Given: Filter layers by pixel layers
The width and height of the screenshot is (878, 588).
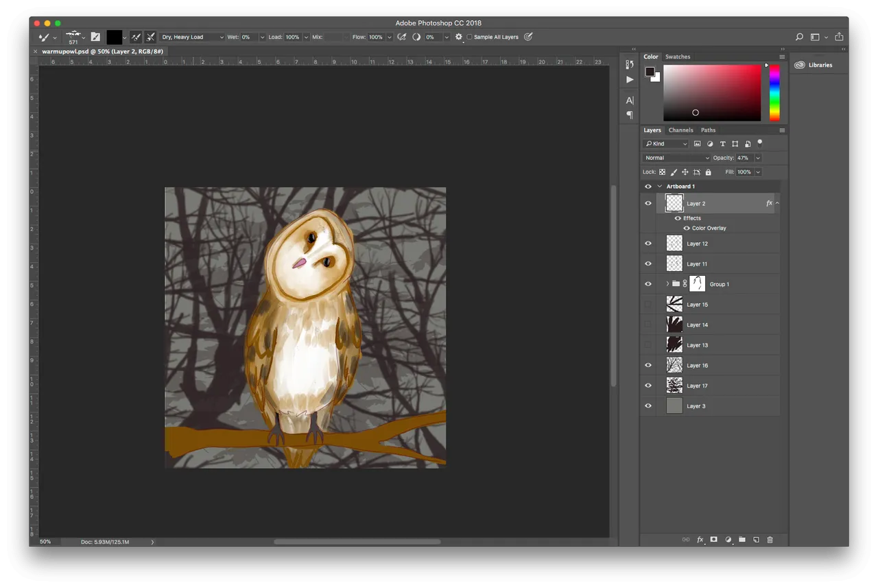Looking at the screenshot, I should (698, 144).
